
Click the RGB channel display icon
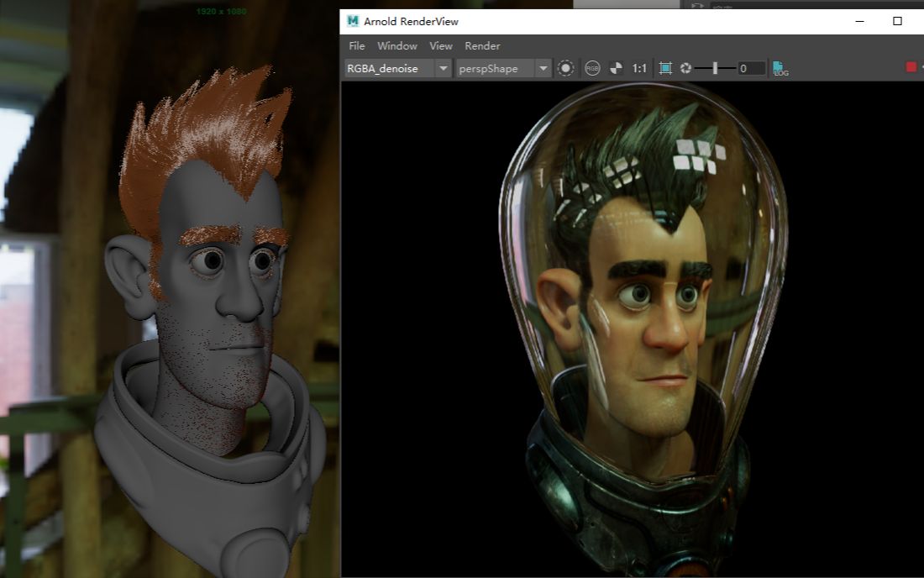[592, 68]
